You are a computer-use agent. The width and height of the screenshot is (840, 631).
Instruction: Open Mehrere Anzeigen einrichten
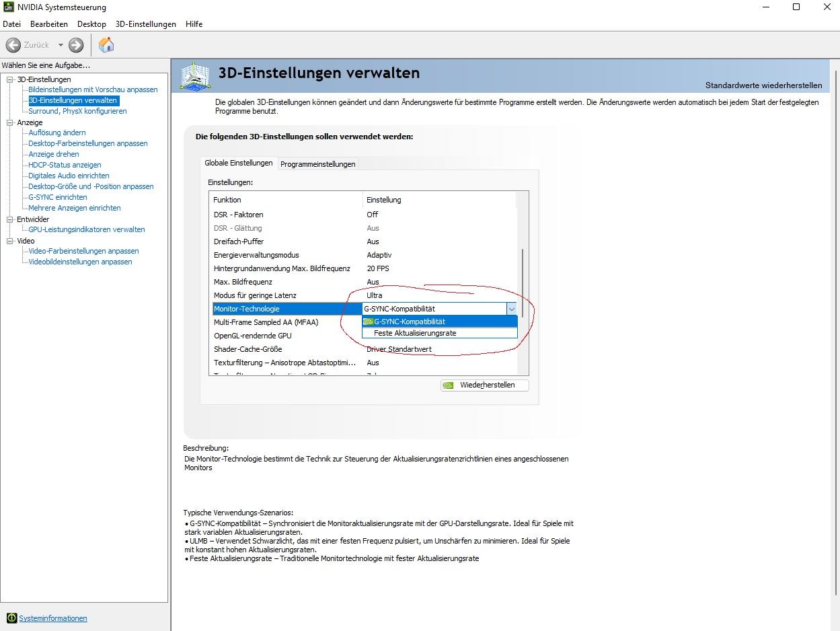(x=75, y=208)
